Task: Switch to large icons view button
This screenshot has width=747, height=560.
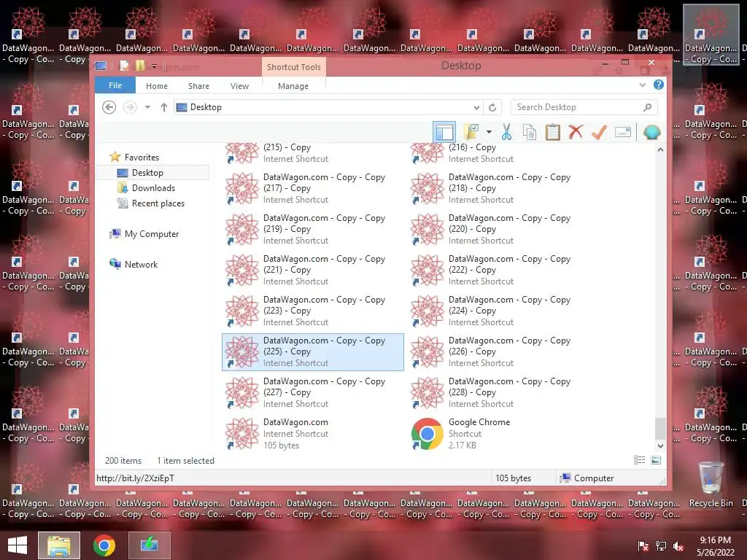Action: [x=656, y=460]
